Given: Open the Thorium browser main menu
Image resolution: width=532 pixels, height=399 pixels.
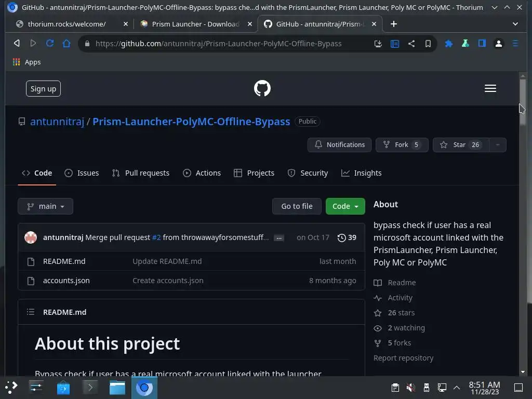Looking at the screenshot, I should (x=515, y=44).
